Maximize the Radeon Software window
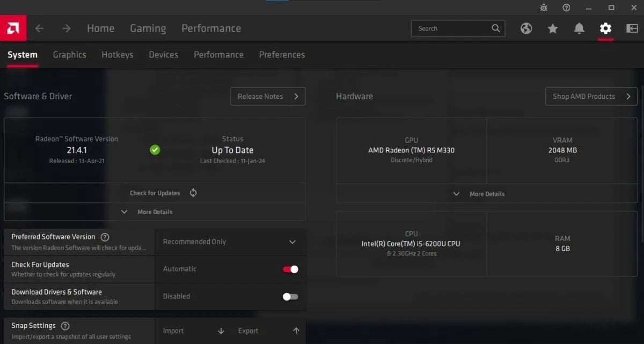Screen dimensions: 644x344 pyautogui.click(x=611, y=8)
